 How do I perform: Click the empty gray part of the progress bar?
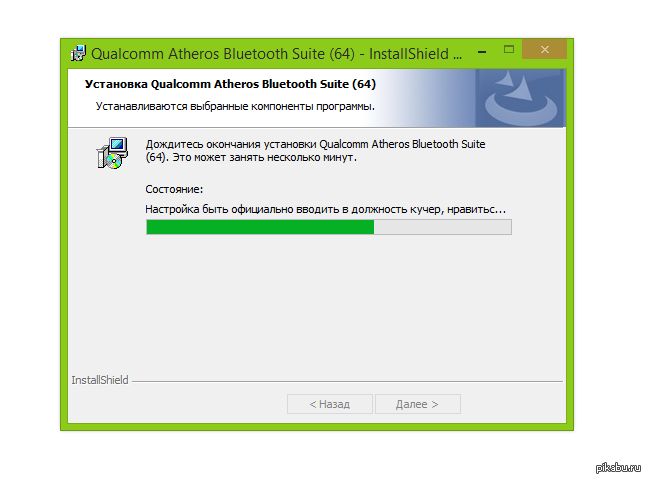click(x=442, y=227)
